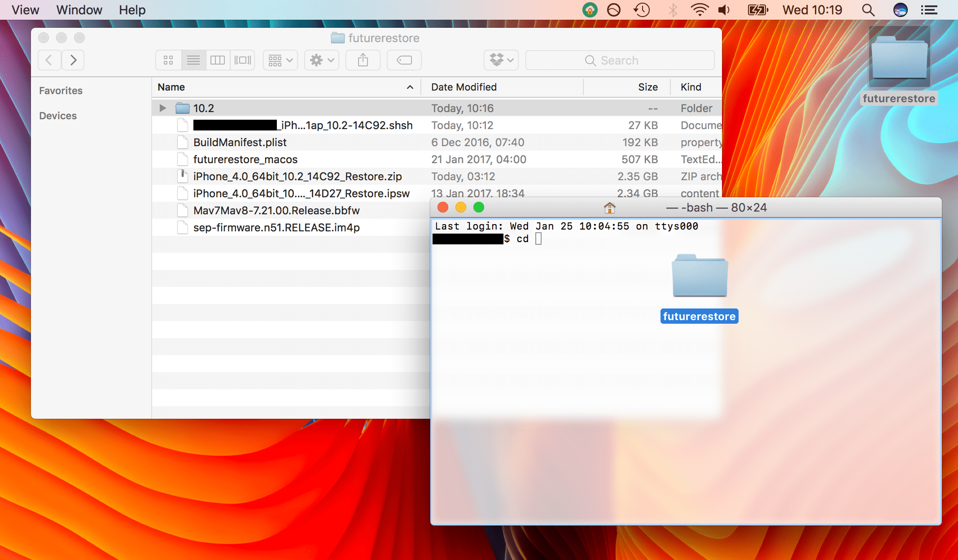Click the Finder back arrow
Viewport: 958px width, 560px height.
pyautogui.click(x=49, y=60)
